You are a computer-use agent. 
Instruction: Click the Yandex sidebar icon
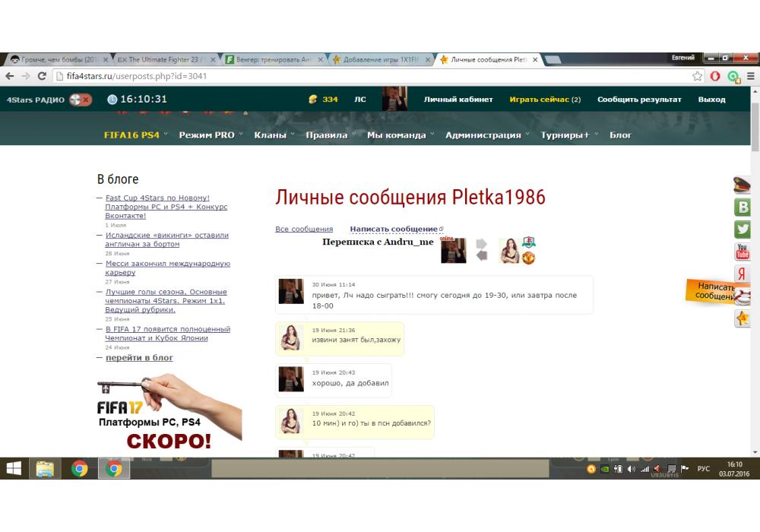tap(743, 274)
